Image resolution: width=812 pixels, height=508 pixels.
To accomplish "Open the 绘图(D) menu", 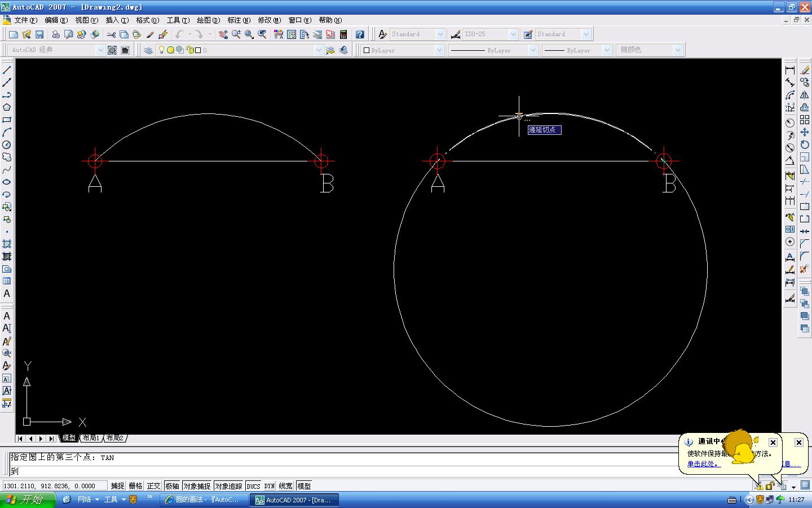I will click(208, 20).
